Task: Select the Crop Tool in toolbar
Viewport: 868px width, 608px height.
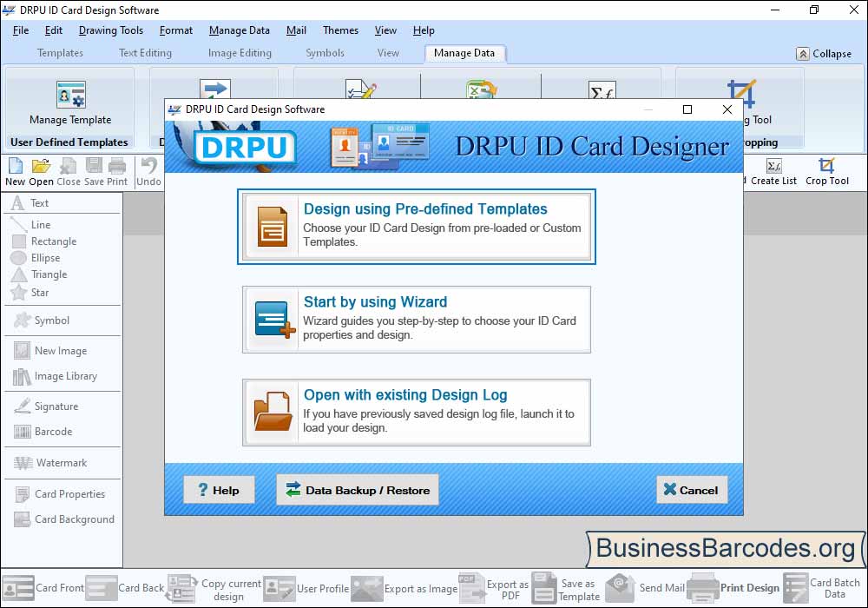Action: [x=826, y=172]
